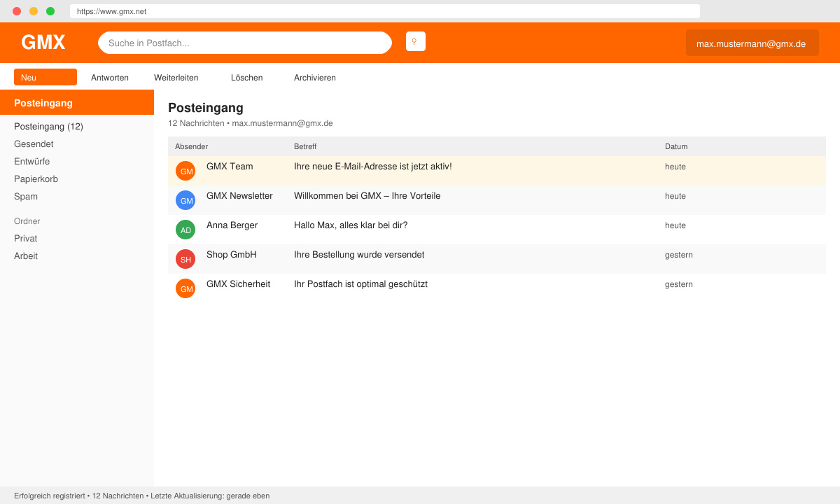Click sender name Shop GmbH
Image resolution: width=840 pixels, height=504 pixels.
(x=232, y=255)
